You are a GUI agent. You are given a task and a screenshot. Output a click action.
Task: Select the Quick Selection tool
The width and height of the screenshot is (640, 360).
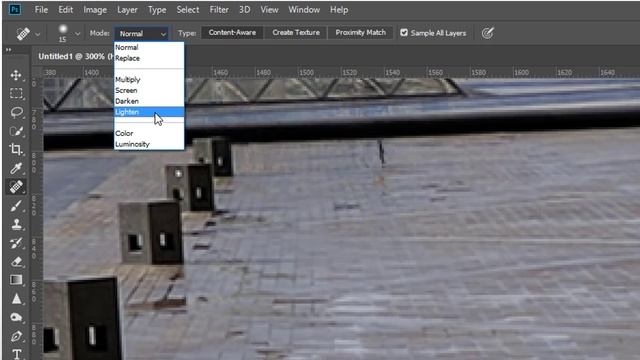pos(16,131)
